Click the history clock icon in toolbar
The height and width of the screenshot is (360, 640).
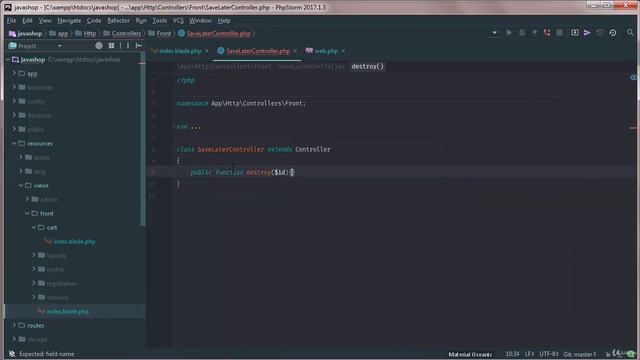tap(613, 33)
